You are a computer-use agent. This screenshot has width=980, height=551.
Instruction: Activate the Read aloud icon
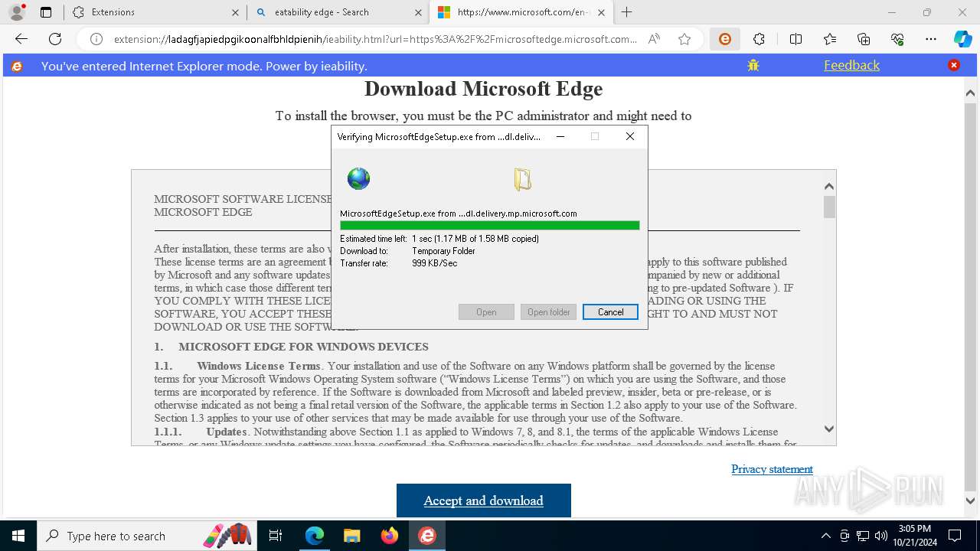click(654, 39)
